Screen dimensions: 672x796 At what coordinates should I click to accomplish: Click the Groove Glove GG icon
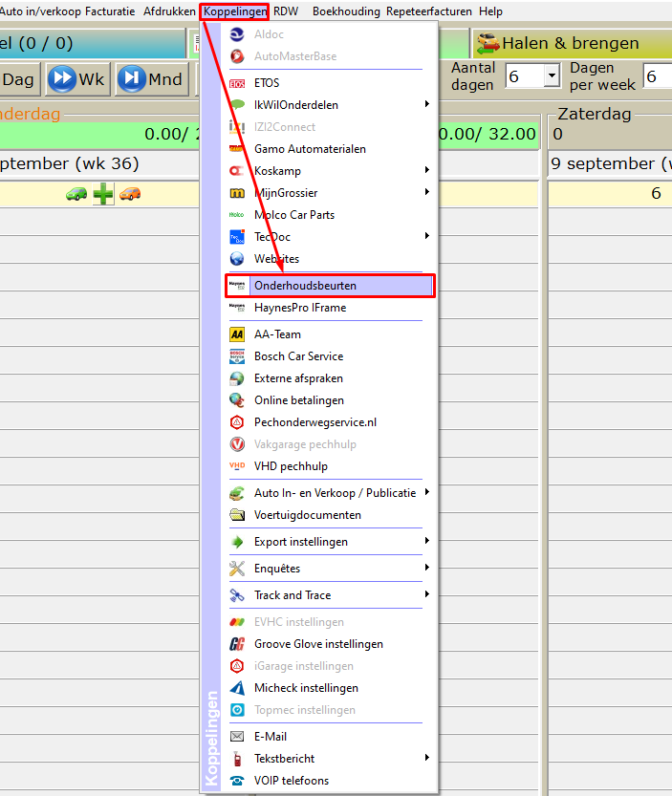[237, 644]
